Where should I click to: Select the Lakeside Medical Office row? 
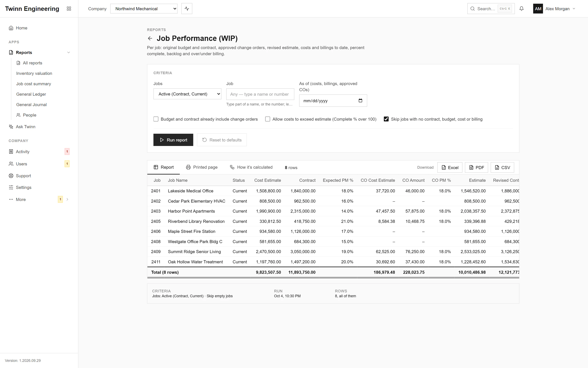[333, 191]
